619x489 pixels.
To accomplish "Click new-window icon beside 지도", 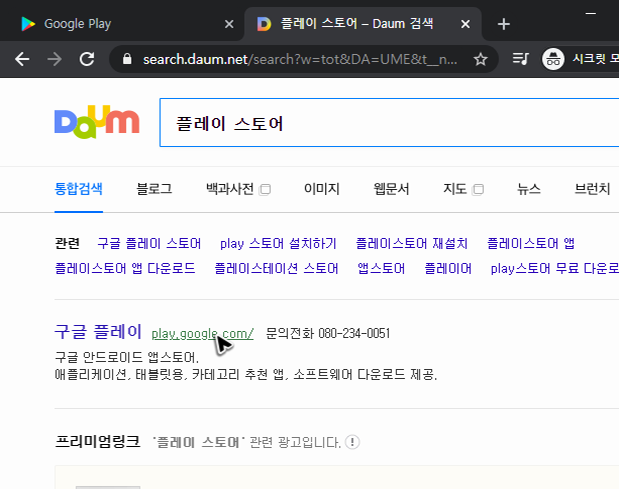I will click(478, 190).
